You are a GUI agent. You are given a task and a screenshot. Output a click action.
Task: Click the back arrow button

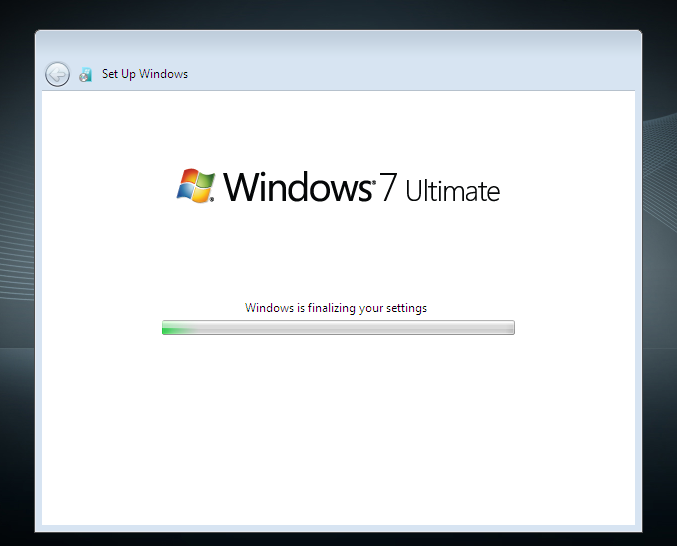point(57,74)
